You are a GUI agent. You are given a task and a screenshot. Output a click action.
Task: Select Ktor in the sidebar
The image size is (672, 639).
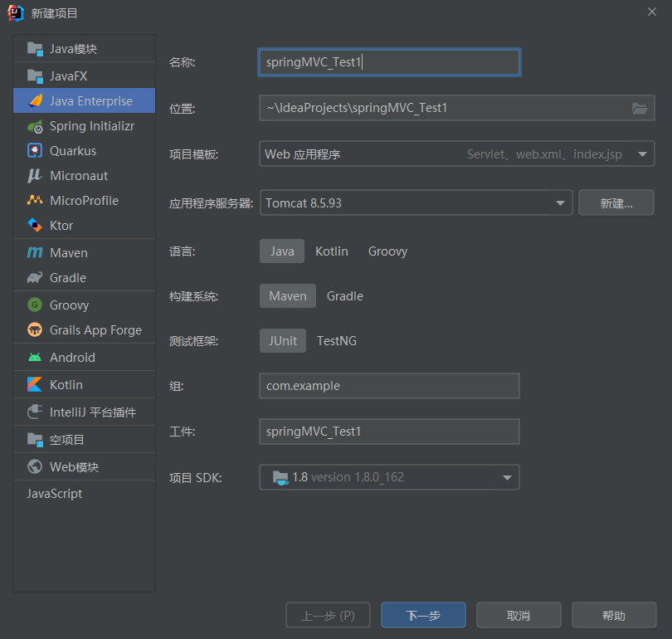84,226
